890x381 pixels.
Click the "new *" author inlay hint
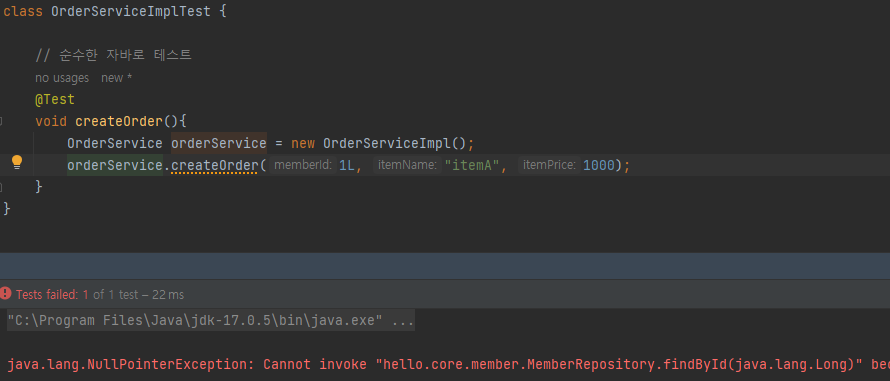[116, 78]
